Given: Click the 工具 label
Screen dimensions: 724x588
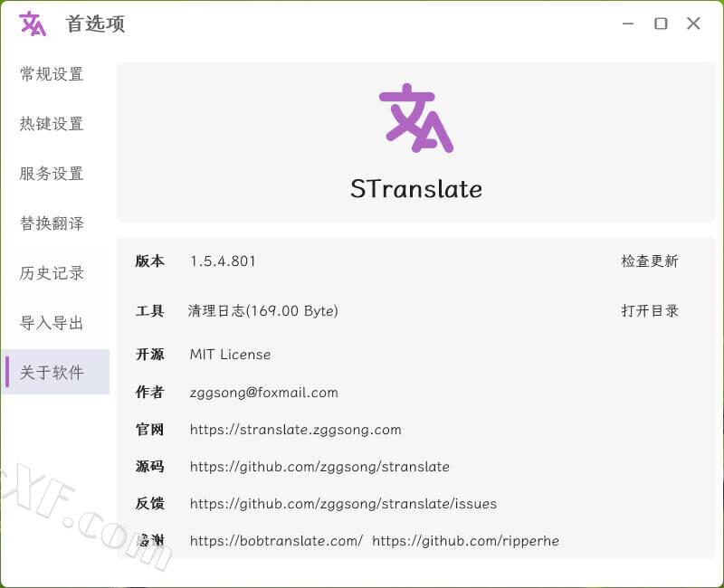Looking at the screenshot, I should tap(149, 311).
